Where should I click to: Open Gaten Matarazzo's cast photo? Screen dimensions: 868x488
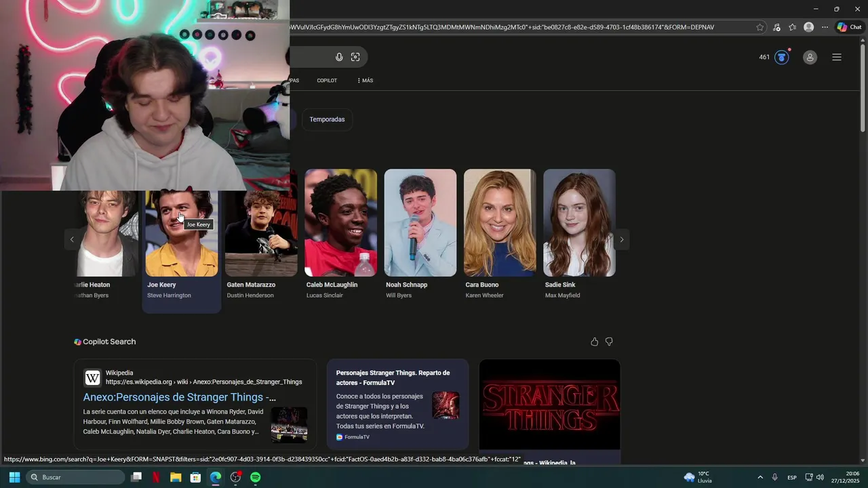[261, 234]
